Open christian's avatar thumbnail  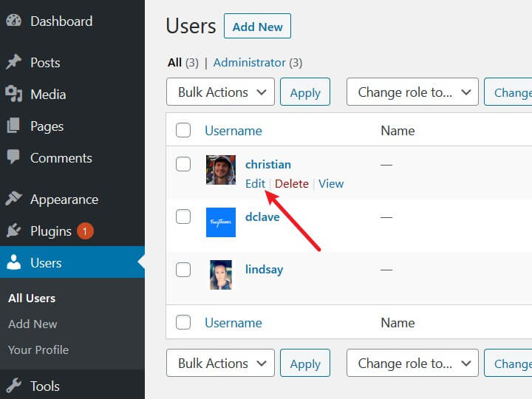221,170
